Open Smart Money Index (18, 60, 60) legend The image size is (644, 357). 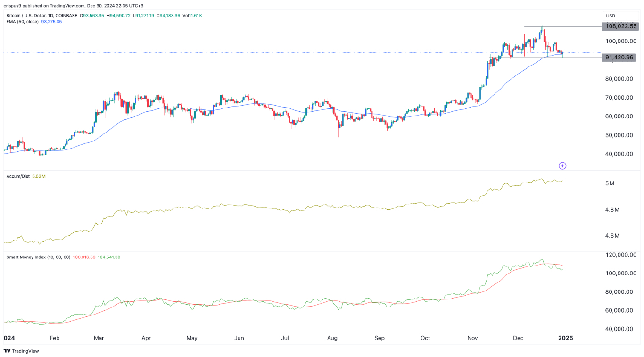coord(38,257)
